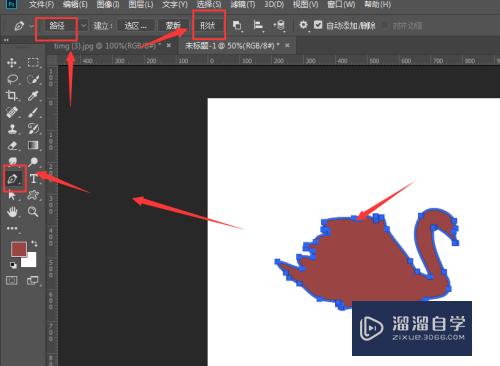This screenshot has height=366, width=500.
Task: Open the 选择(S) menu
Action: tap(209, 5)
